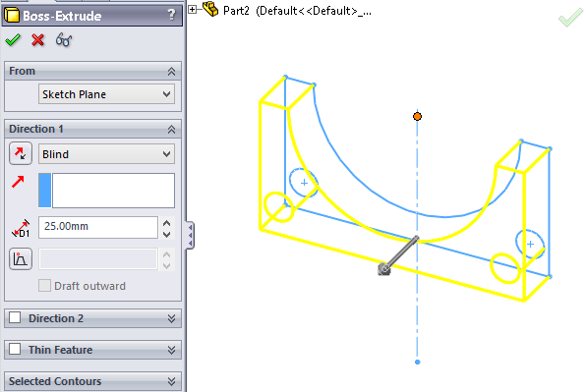The height and width of the screenshot is (392, 586).
Task: Open Boss-Extrude help question mark
Action: point(171,15)
